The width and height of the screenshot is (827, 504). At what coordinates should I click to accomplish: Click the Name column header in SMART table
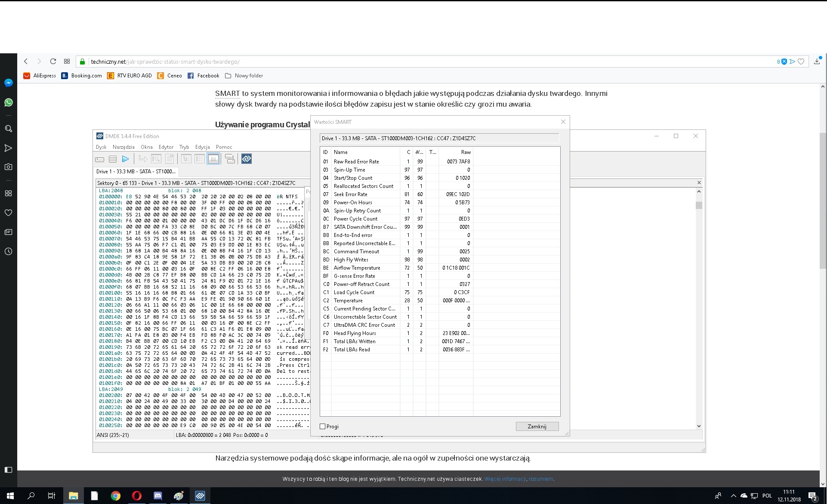coord(366,152)
